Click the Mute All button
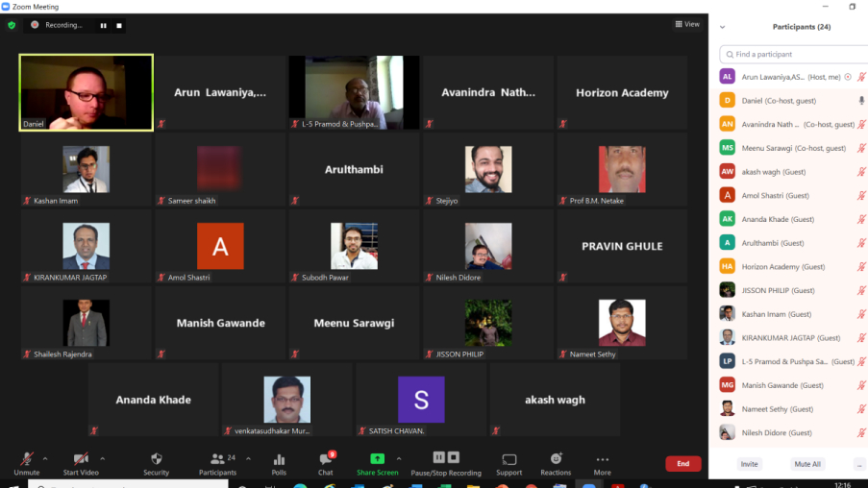 click(x=806, y=464)
